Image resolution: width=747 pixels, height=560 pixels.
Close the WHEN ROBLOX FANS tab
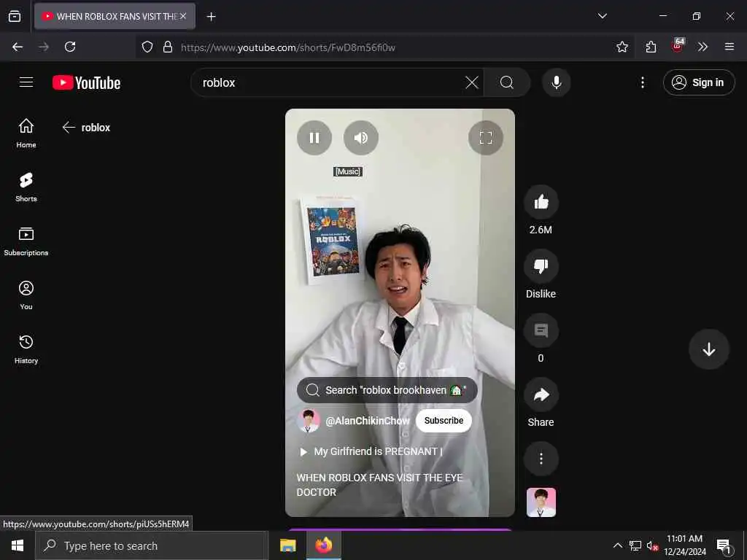click(183, 16)
